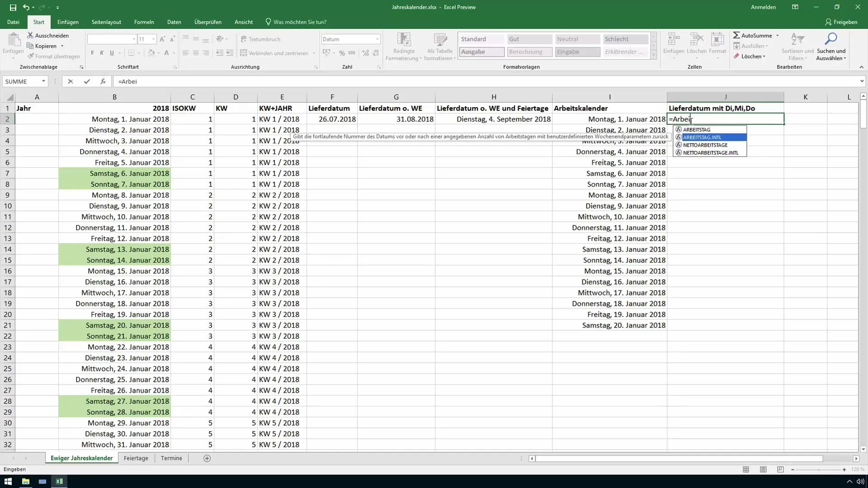Open font name combo box dropdown

pos(134,39)
